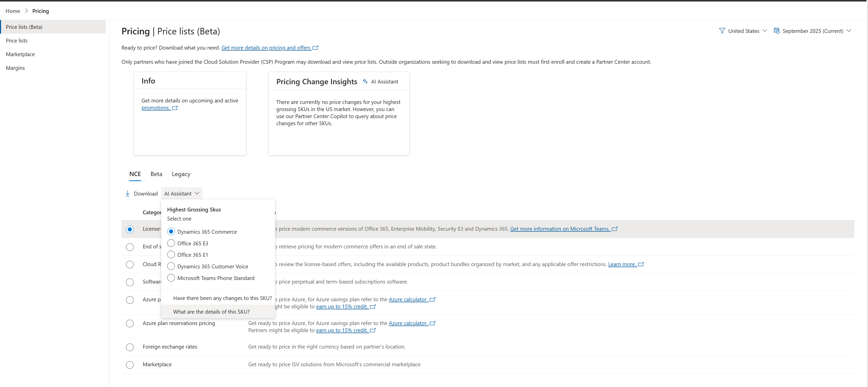
Task: Click the calendar icon beside September 2025
Action: click(776, 31)
